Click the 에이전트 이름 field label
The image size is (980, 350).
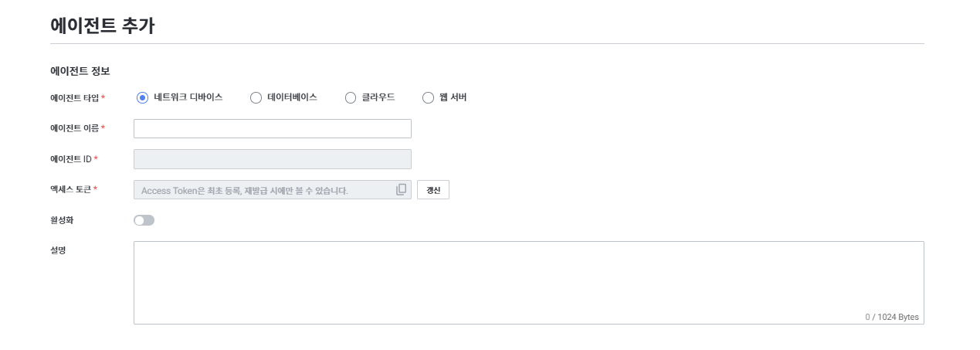pos(75,128)
